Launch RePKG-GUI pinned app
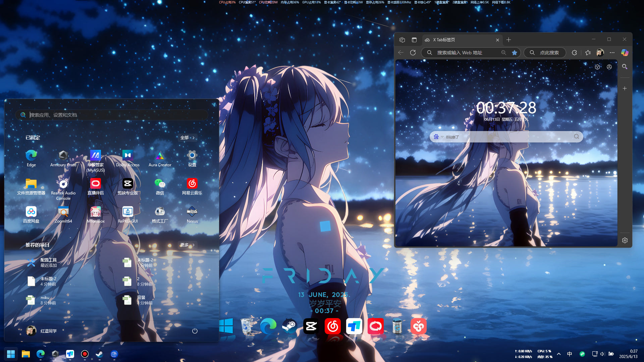Viewport: 644px width, 362px height. pos(128,215)
